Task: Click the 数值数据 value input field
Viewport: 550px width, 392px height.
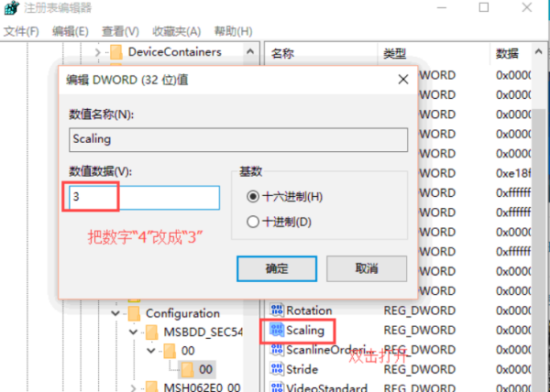Action: click(x=144, y=197)
